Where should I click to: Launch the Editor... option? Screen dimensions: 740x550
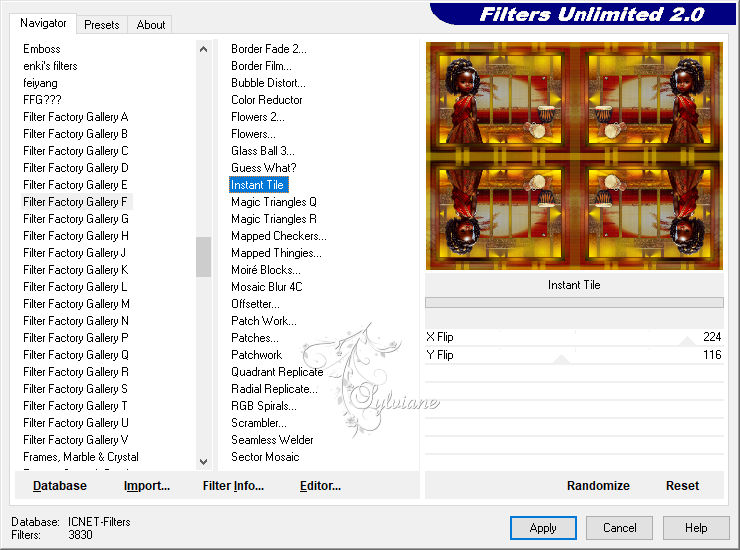coord(320,485)
